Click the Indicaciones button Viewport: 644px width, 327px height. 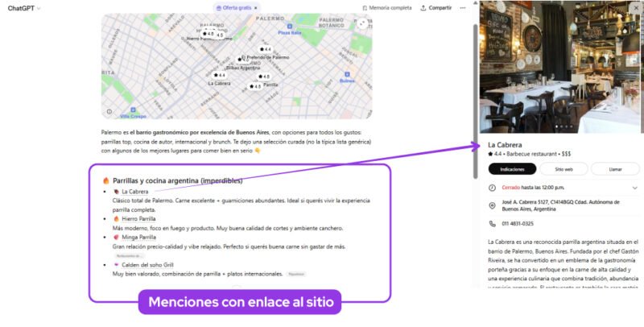(x=512, y=169)
